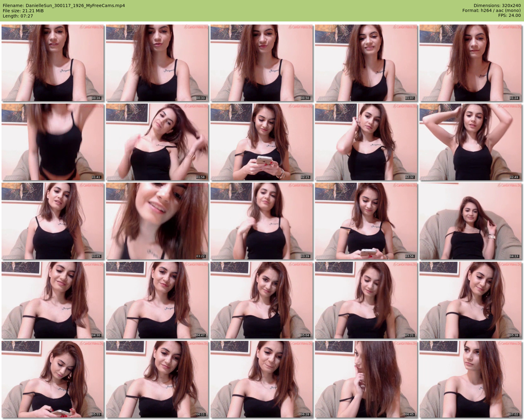Image resolution: width=524 pixels, height=420 pixels.
Task: Open the frame at 02:15 showing phone
Action: (262, 142)
